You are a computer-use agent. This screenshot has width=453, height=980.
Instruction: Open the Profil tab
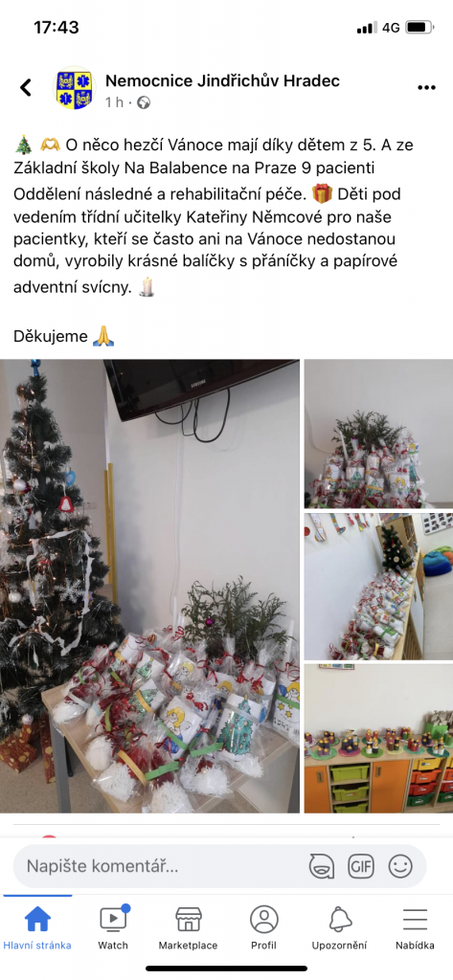pos(263,927)
